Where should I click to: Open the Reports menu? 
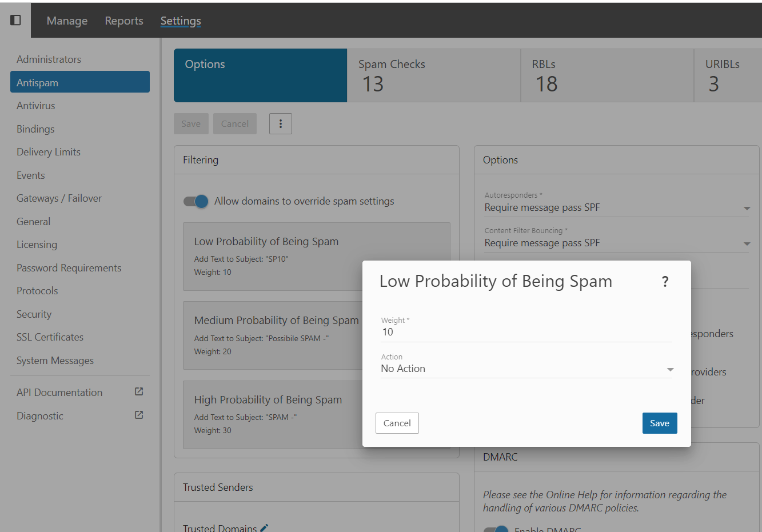point(124,21)
